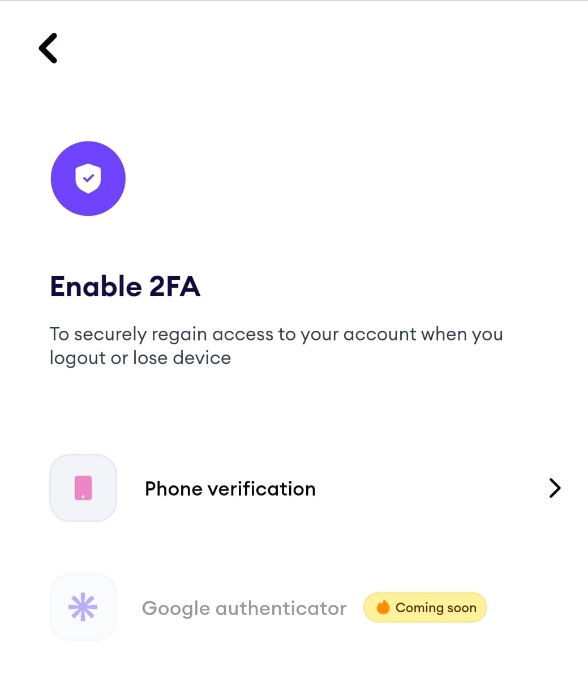Click the 2FA text in the title
Screen dimensions: 588x700
(175, 286)
